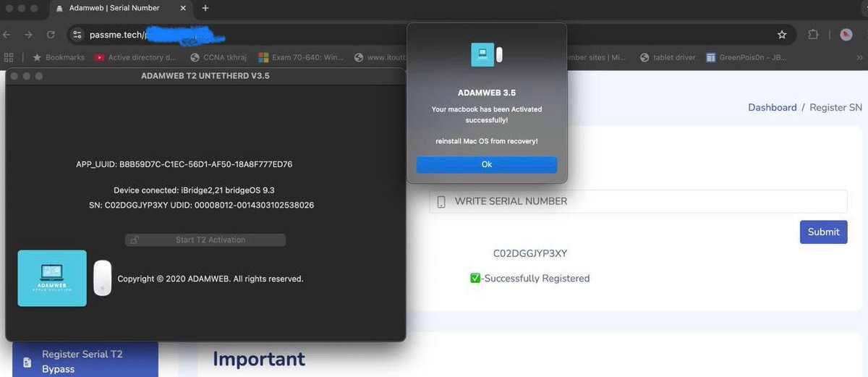Screen dimensions: 868x377
Task: Open the Bookmarks folder in bookmarks bar
Action: (x=59, y=57)
